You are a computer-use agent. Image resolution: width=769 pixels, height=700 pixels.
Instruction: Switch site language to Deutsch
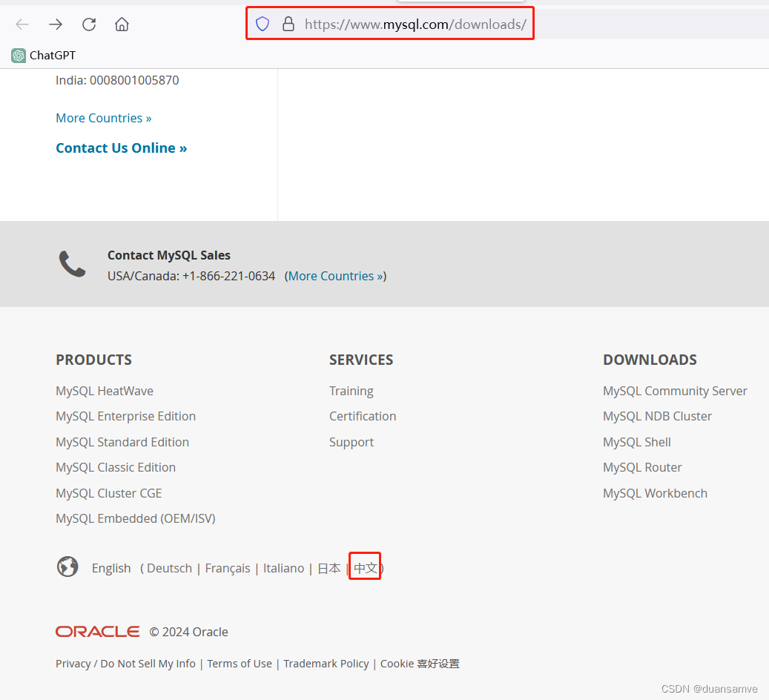click(169, 568)
